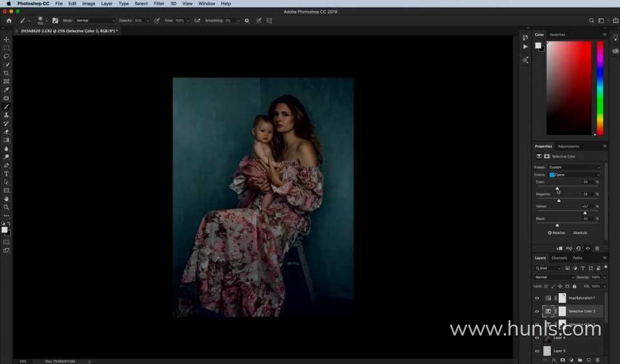Adjust the Cyan slider handle
Image resolution: width=620 pixels, height=364 pixels.
(557, 188)
